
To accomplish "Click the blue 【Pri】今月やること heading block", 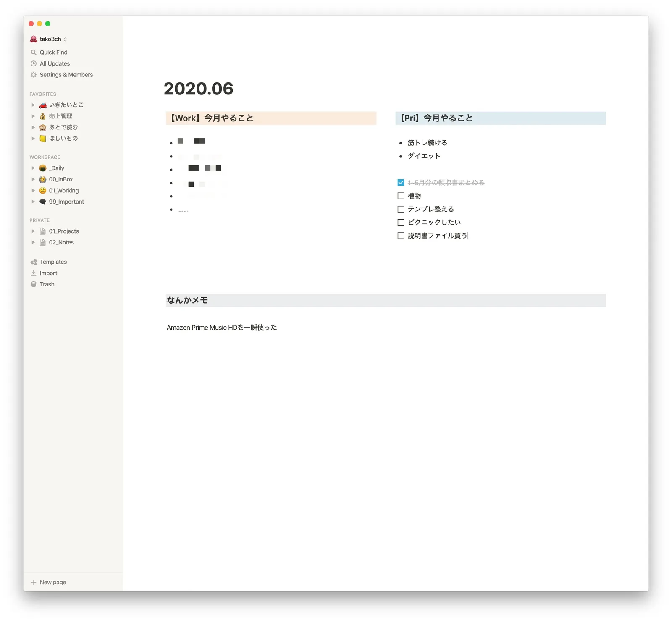I will 500,118.
